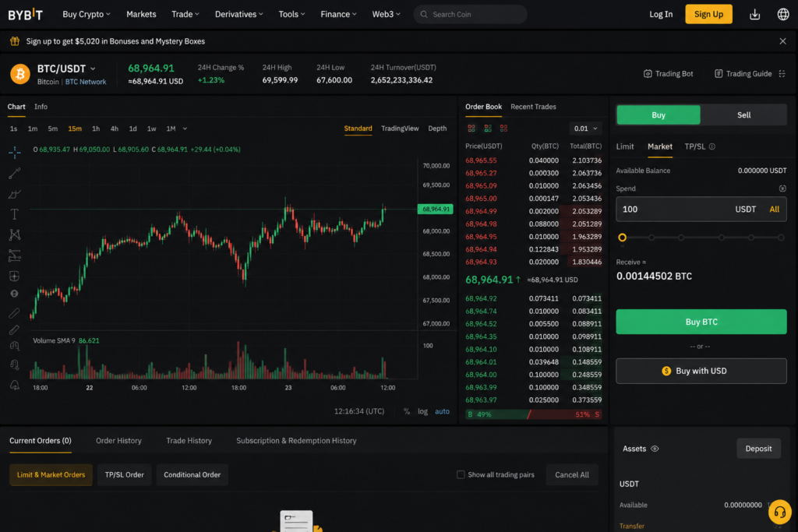Screen dimensions: 798x532
Task: Select the trend line drawing tool
Action: (x=14, y=173)
